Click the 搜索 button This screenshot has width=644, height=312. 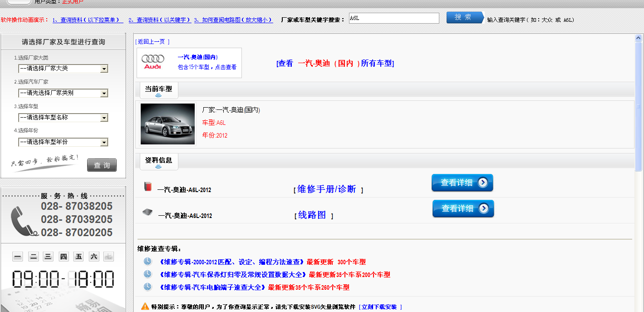pos(465,17)
